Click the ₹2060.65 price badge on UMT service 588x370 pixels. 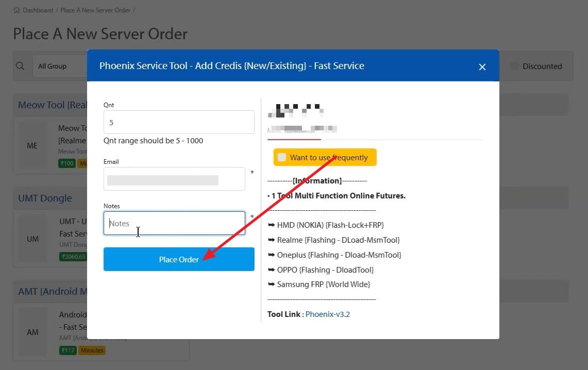point(73,256)
